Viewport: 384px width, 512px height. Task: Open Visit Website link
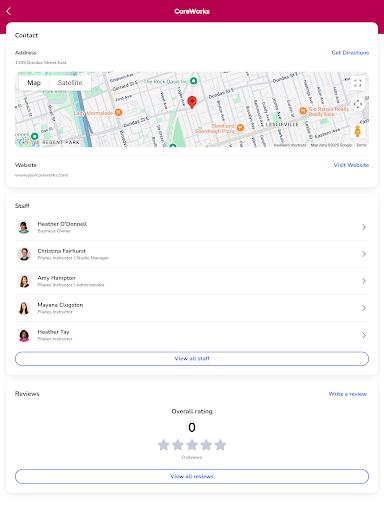(351, 165)
